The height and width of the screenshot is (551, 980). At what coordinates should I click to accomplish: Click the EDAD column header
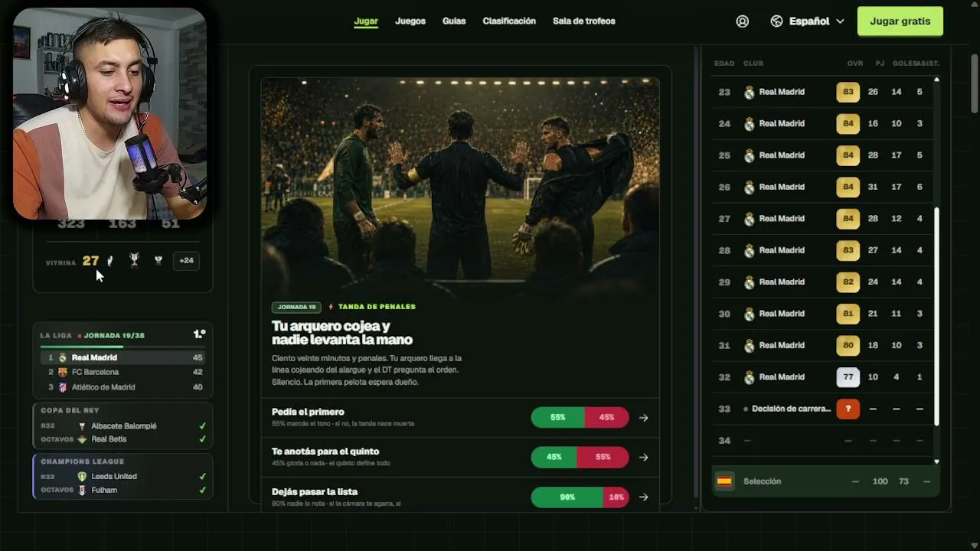tap(724, 64)
